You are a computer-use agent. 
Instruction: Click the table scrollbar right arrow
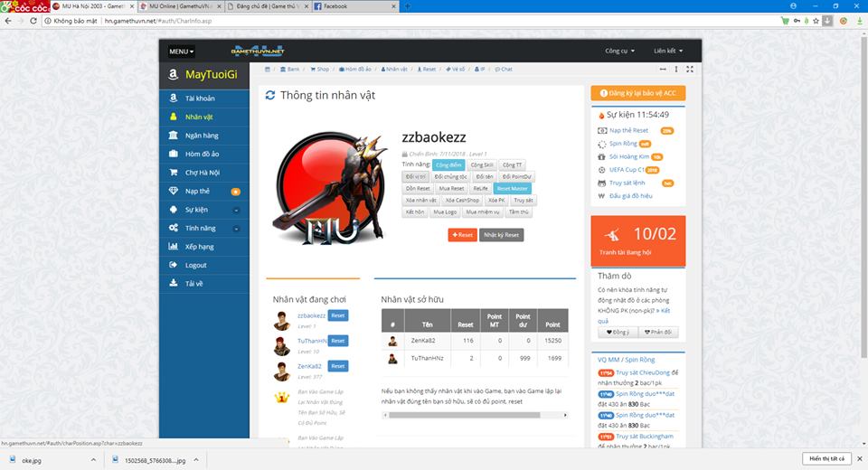(x=565, y=415)
